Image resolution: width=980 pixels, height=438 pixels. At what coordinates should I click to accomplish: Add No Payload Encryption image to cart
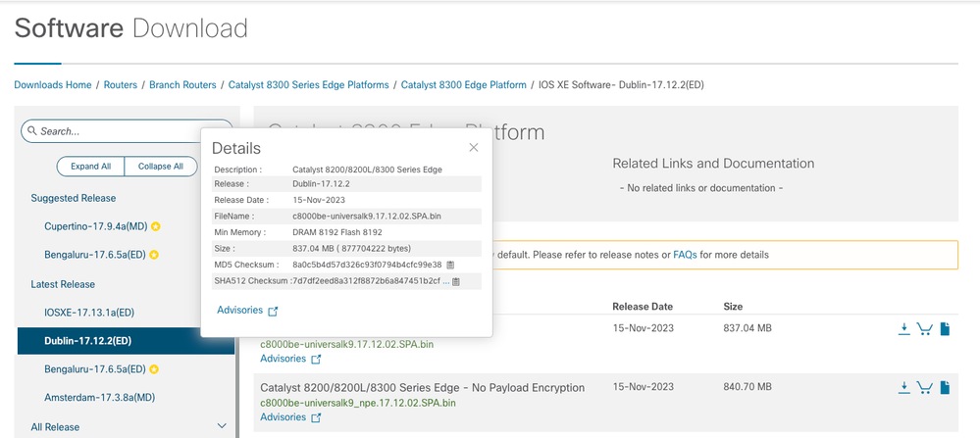click(924, 388)
